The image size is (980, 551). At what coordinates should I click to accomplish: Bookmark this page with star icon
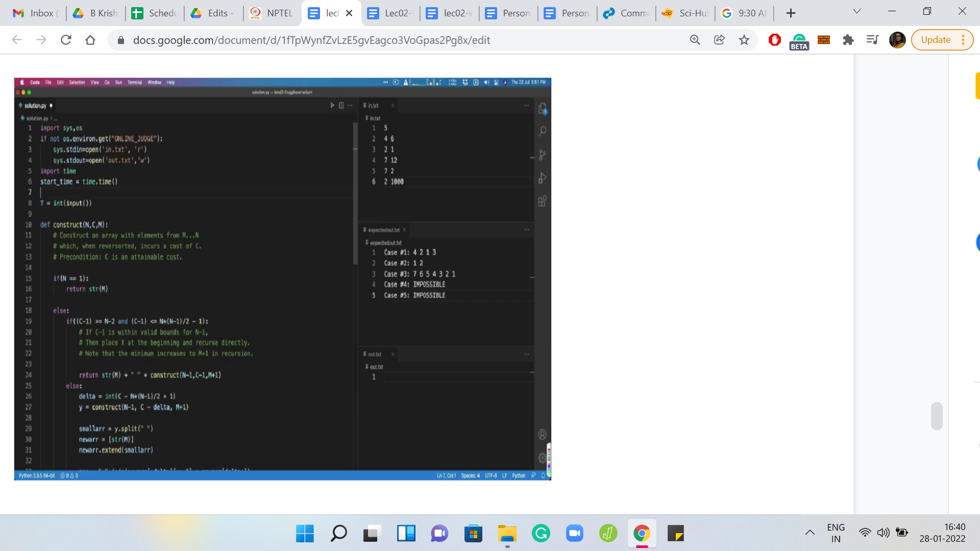744,40
